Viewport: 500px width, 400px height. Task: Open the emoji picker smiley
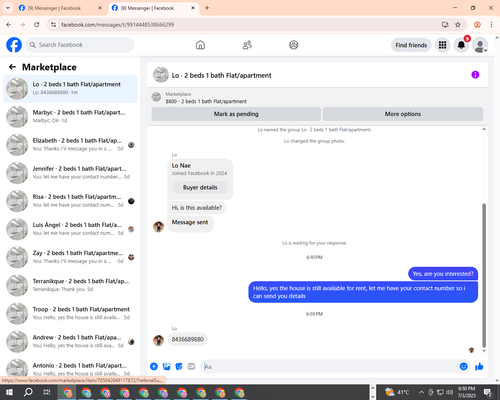pos(463,366)
